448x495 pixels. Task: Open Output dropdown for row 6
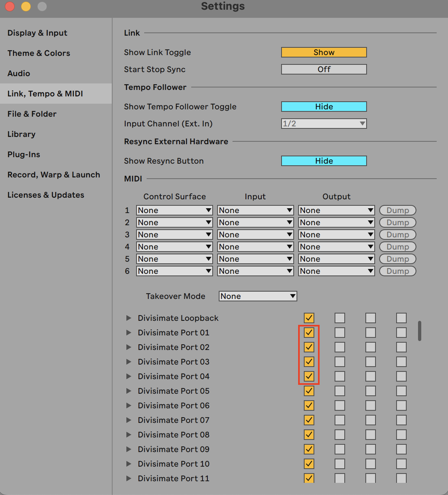click(x=336, y=271)
